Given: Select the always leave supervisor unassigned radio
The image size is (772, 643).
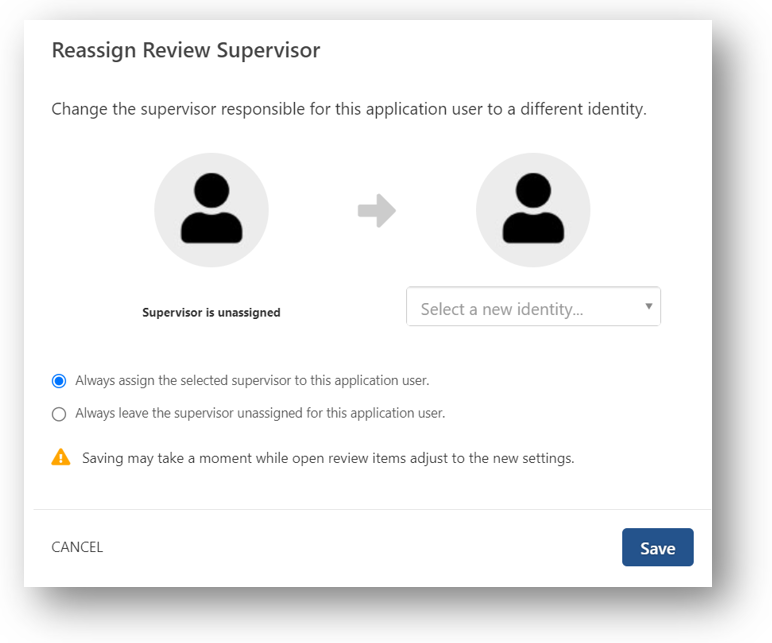Looking at the screenshot, I should pos(59,413).
